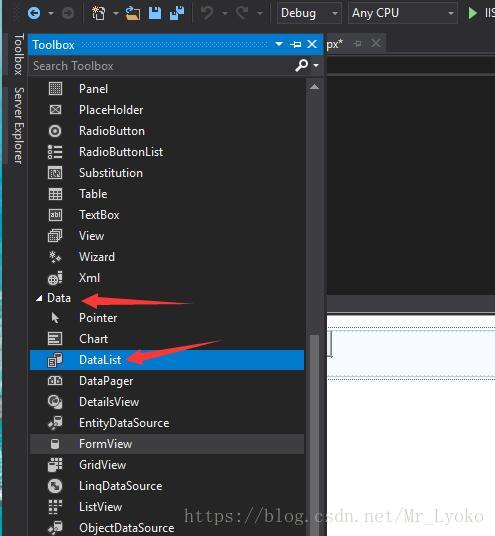Click the Wizard sparkle icon
Viewport: 495px width, 536px height.
tap(55, 257)
